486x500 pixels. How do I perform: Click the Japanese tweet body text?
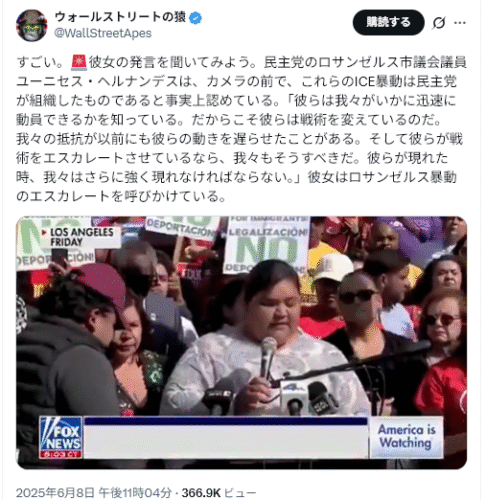241,129
